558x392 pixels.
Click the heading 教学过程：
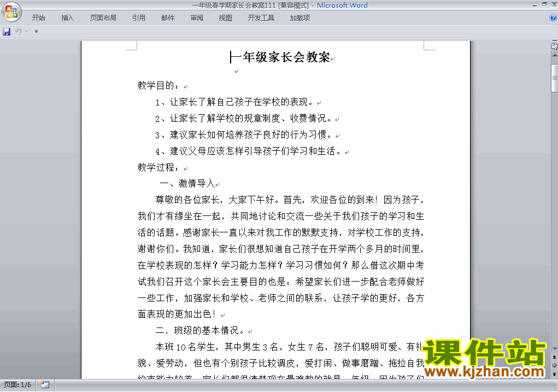click(158, 167)
